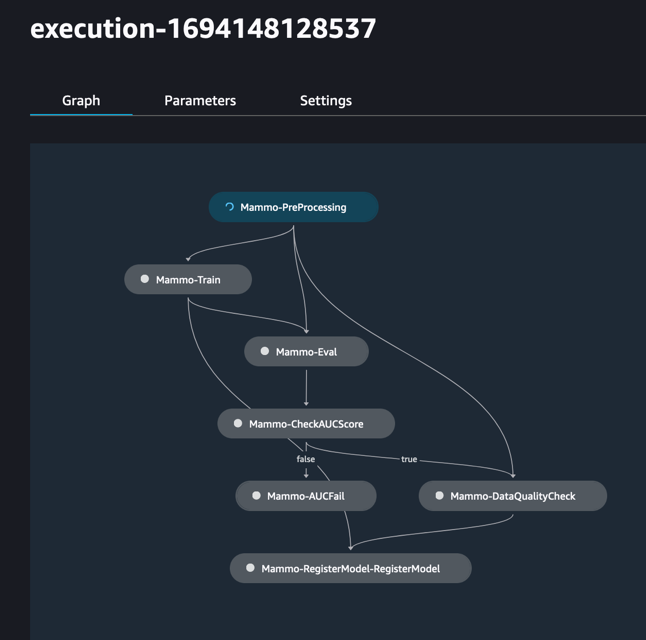Open the Mammo-Eval step label
This screenshot has height=640, width=646.
click(x=306, y=352)
